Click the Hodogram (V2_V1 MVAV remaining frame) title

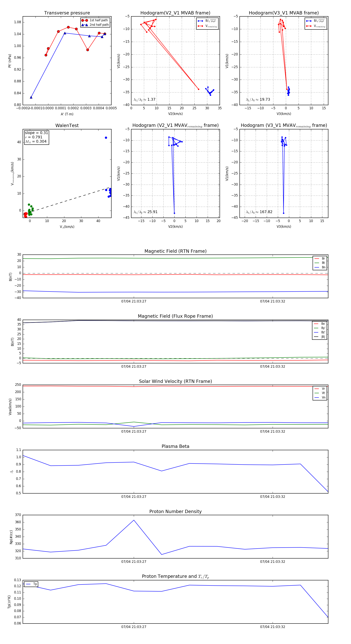coord(175,125)
